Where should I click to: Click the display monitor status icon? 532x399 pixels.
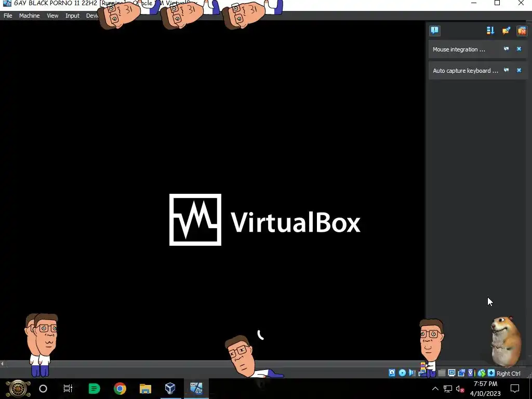tap(451, 373)
